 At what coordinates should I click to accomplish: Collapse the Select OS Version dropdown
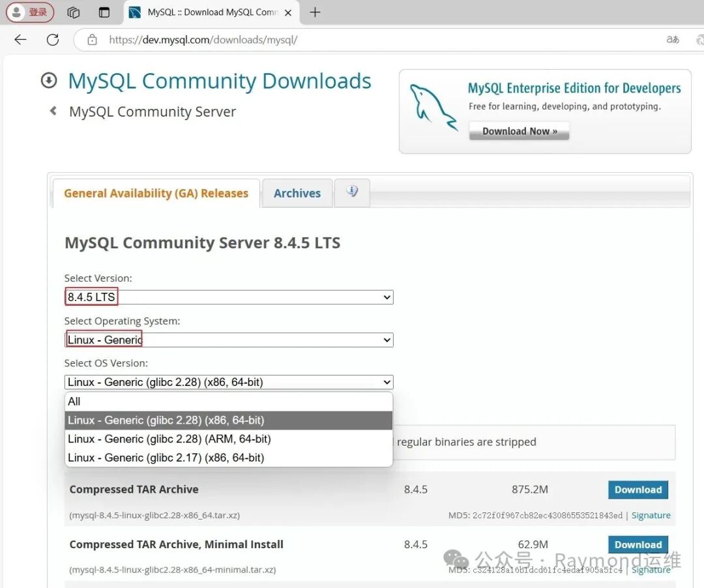(x=229, y=382)
